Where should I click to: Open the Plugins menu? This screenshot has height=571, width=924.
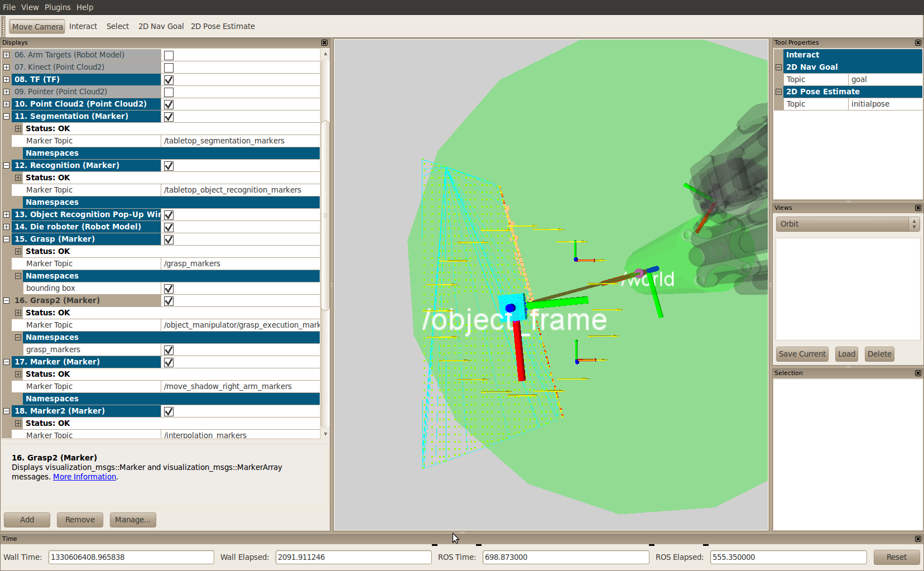pyautogui.click(x=57, y=7)
